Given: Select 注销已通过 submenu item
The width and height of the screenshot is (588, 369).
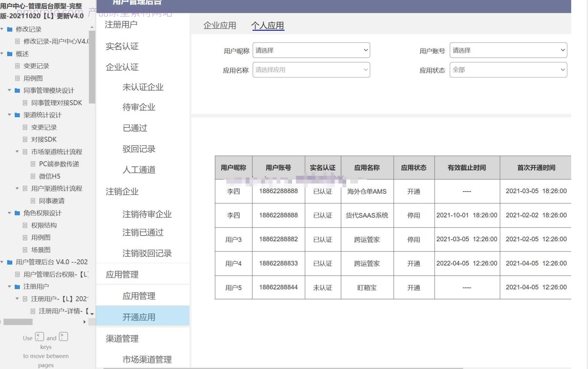Looking at the screenshot, I should click(143, 233).
